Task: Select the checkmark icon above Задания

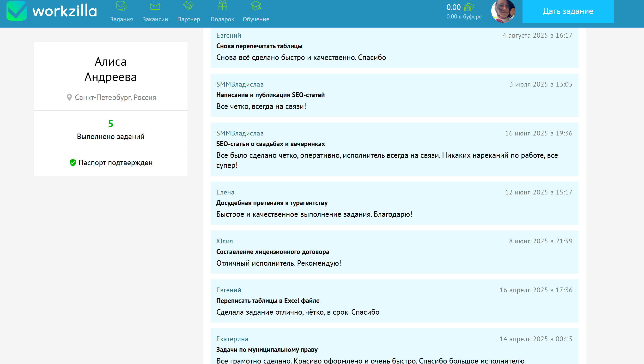Action: point(121,6)
